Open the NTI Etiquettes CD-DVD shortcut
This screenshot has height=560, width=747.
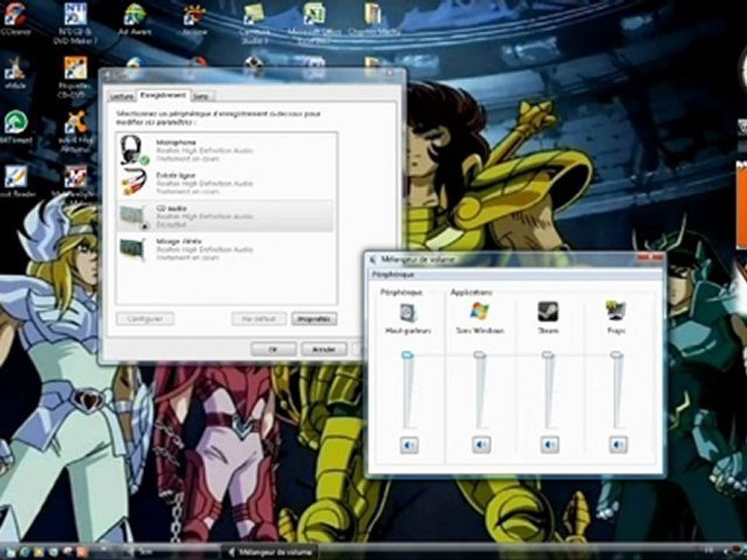coord(75,76)
